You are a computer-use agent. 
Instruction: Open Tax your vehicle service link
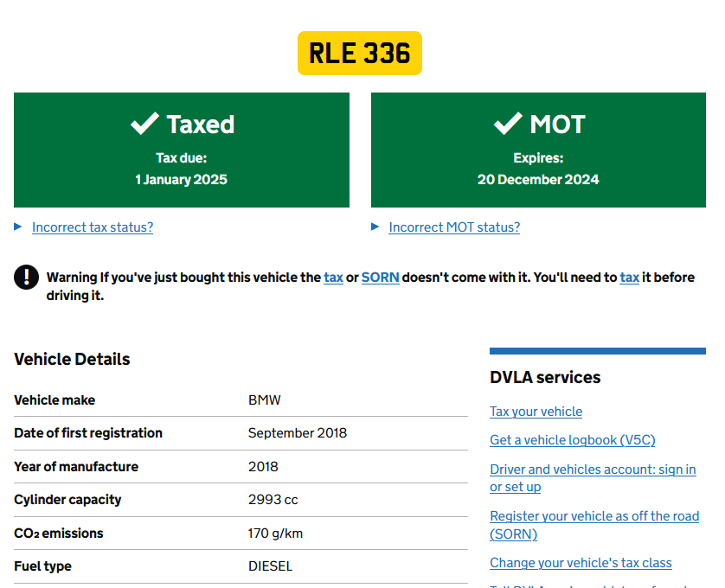tap(536, 412)
